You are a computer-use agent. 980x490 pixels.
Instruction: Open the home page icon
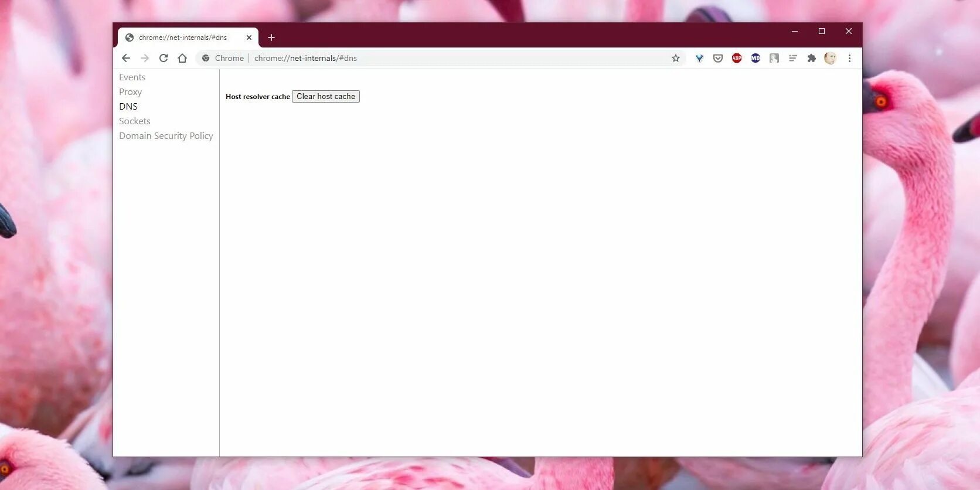click(182, 58)
